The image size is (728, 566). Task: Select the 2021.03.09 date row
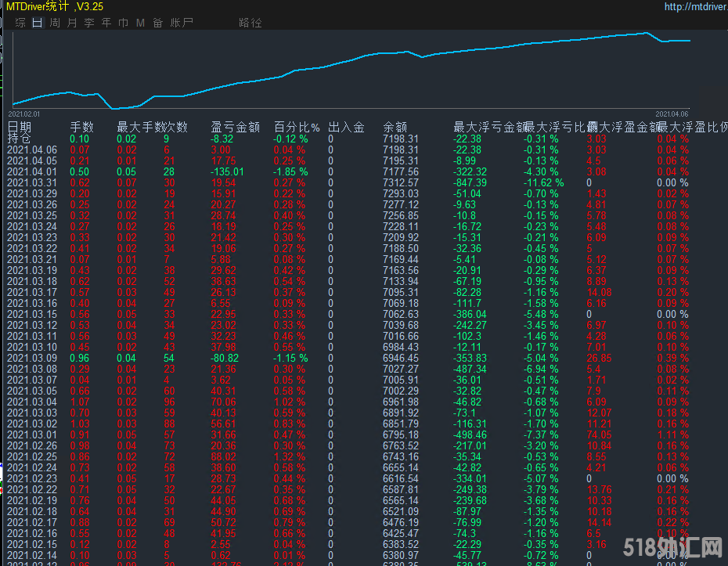32,358
